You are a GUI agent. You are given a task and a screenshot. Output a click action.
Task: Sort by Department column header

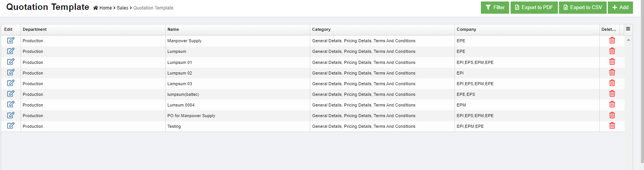point(35,29)
